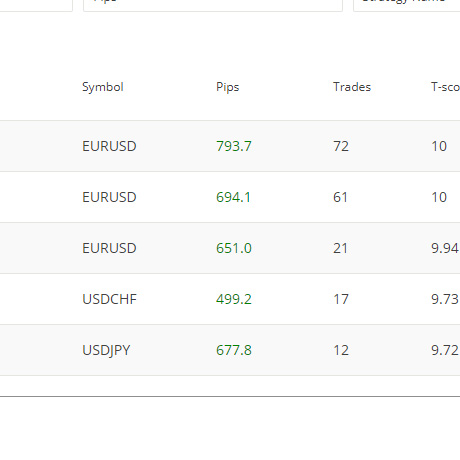
Task: Sort the table by Symbol column header
Action: pos(103,87)
